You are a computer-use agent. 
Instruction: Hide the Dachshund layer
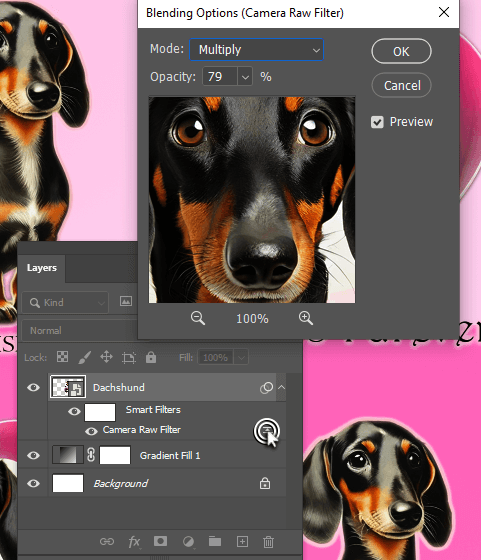pos(33,387)
